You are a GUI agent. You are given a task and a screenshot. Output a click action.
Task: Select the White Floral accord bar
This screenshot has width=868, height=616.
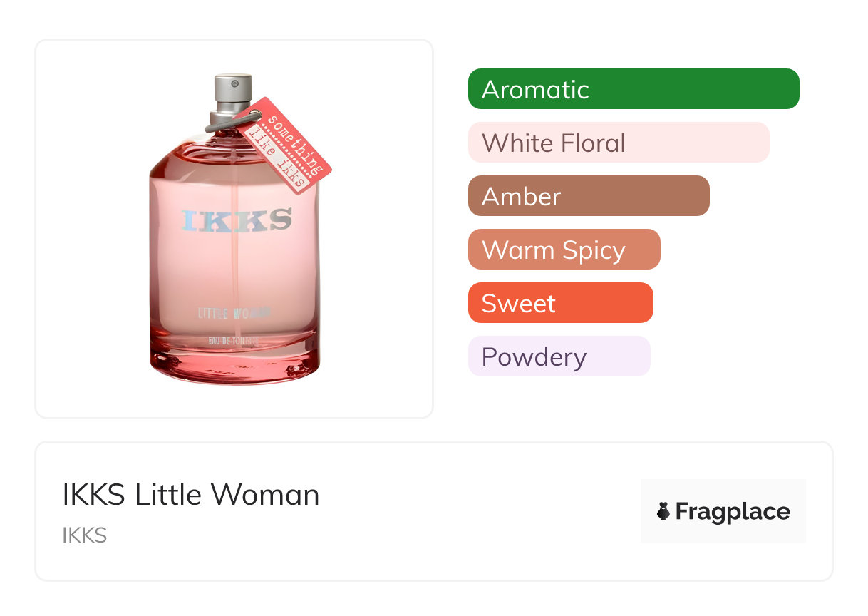click(x=618, y=143)
